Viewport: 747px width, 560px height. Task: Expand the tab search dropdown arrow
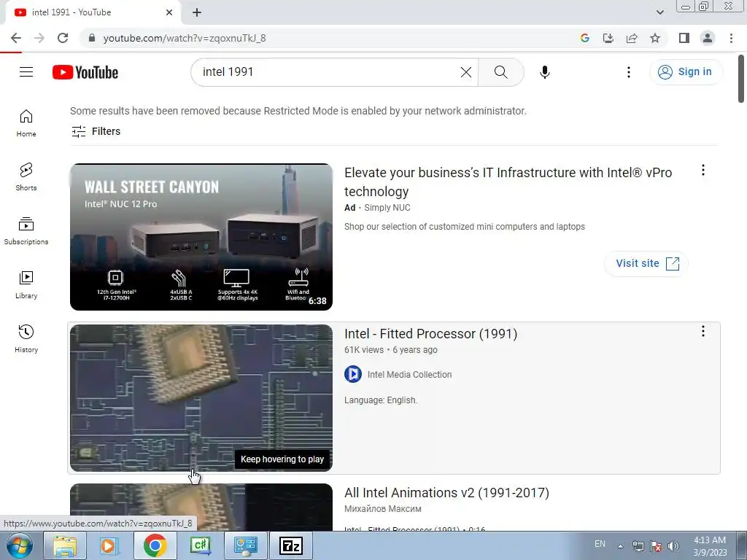pyautogui.click(x=659, y=12)
